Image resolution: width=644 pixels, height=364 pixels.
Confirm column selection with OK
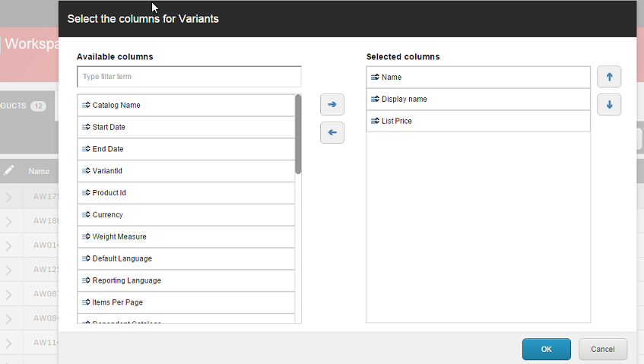pyautogui.click(x=546, y=350)
